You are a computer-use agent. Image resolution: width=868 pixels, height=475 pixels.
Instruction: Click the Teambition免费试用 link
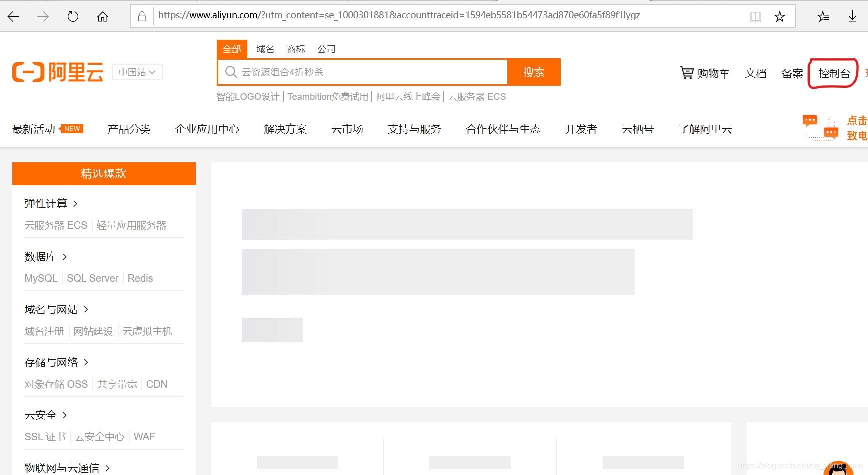pos(328,97)
